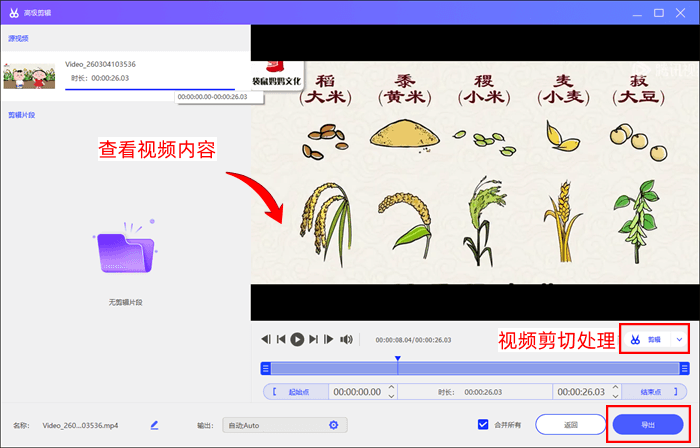Skip to the end of the video
The width and height of the screenshot is (700, 448).
tap(313, 340)
